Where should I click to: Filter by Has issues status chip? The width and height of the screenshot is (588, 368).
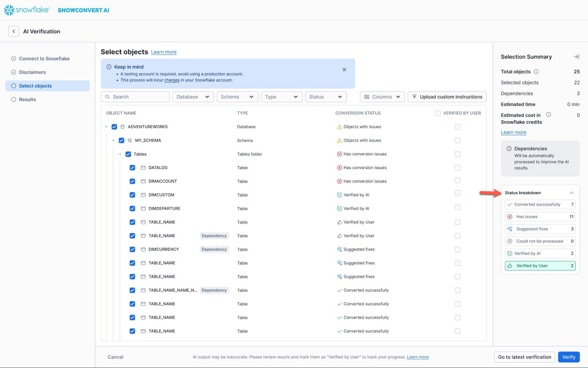(540, 217)
